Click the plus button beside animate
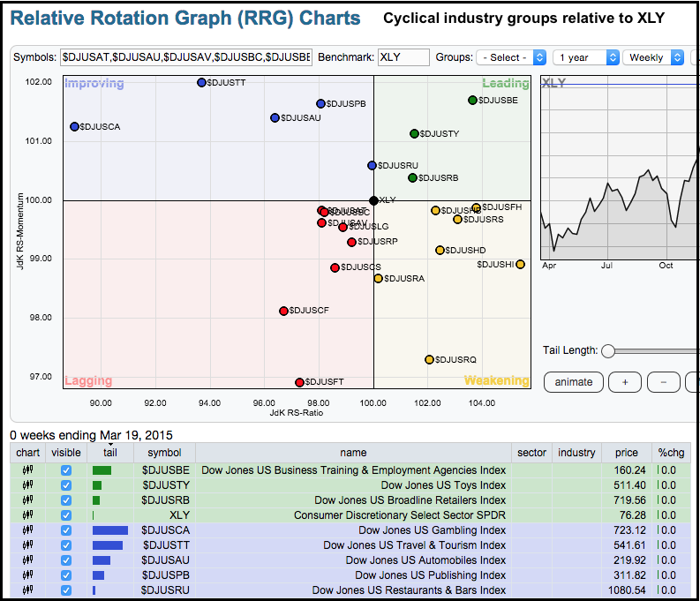 click(625, 381)
